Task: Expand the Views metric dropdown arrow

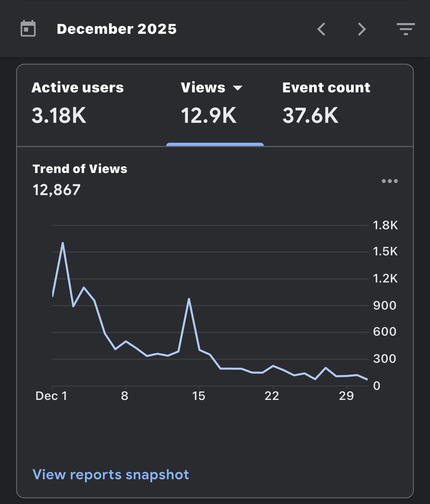Action: [x=238, y=88]
